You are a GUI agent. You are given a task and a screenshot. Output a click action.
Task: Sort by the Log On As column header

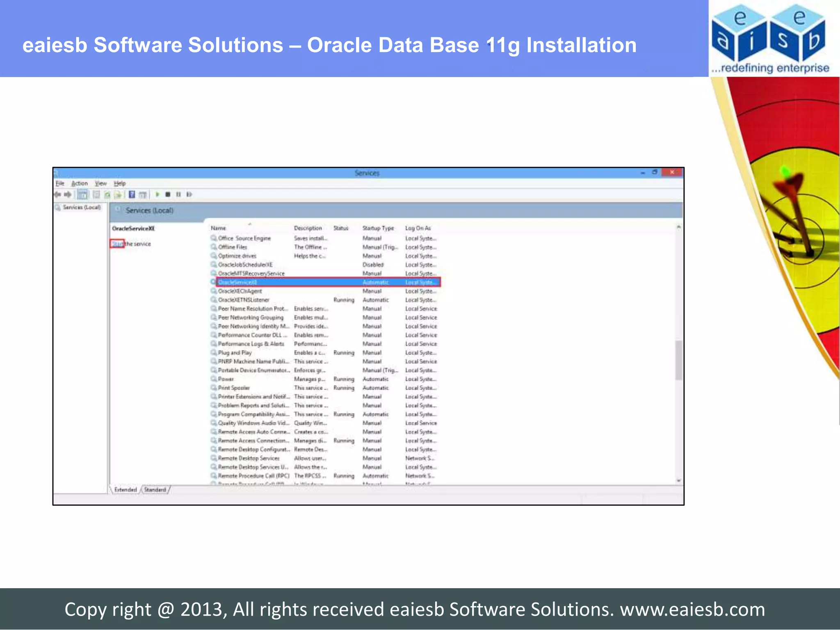click(x=418, y=228)
